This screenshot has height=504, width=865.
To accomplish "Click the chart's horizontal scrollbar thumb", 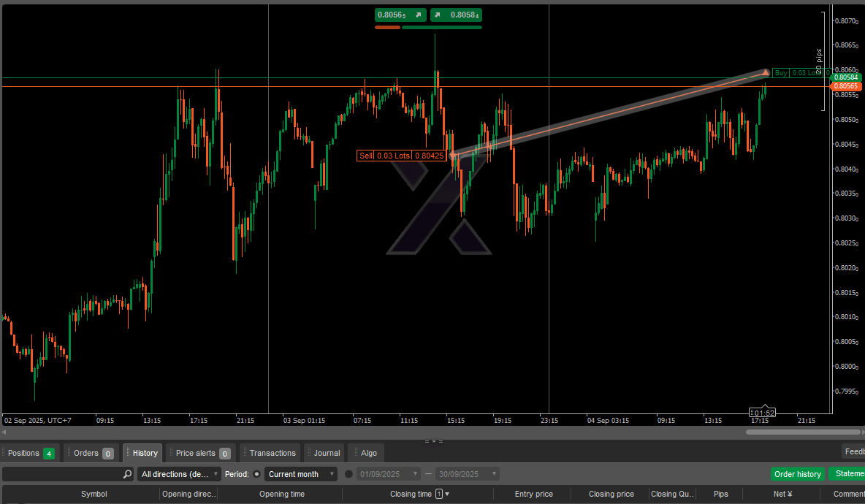I will click(802, 432).
